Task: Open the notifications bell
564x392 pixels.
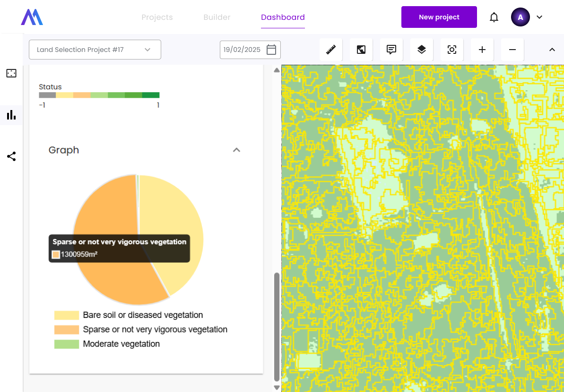Action: point(494,17)
